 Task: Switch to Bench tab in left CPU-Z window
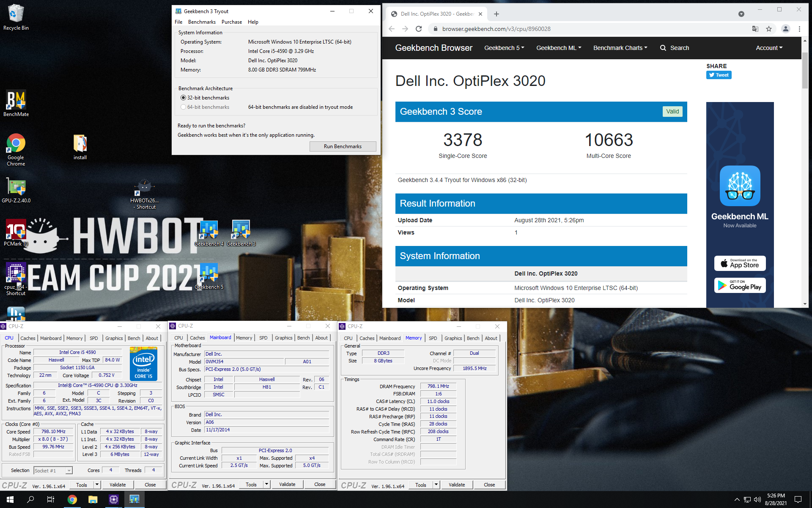(x=134, y=338)
